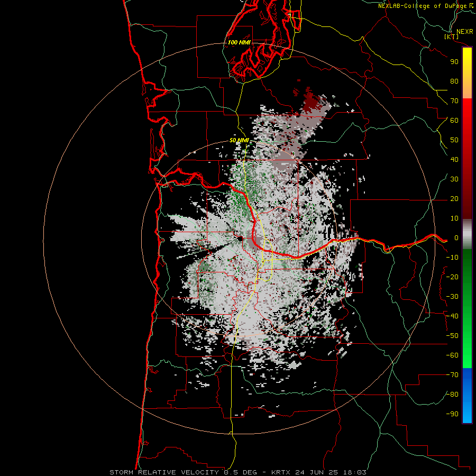
Task: Click "STORM RELATIVE VELOCITY" in the footer
Action: point(166,472)
